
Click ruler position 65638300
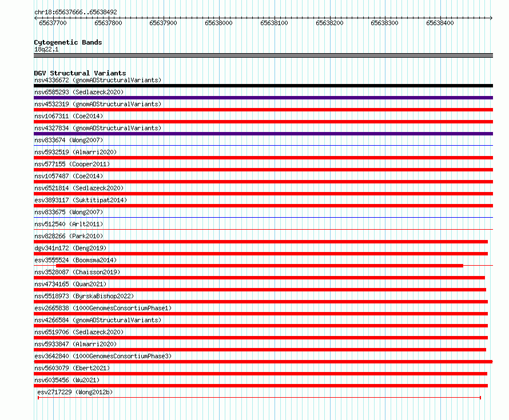click(384, 23)
